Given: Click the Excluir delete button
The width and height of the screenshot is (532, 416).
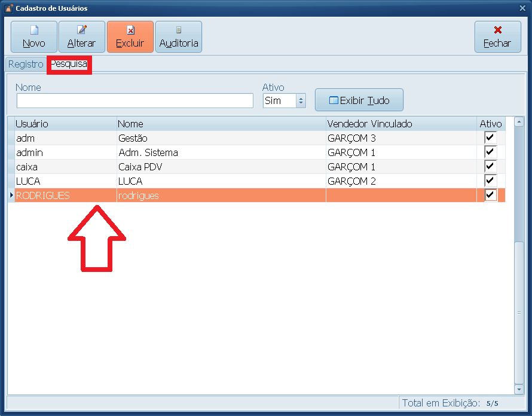Looking at the screenshot, I should [x=130, y=37].
